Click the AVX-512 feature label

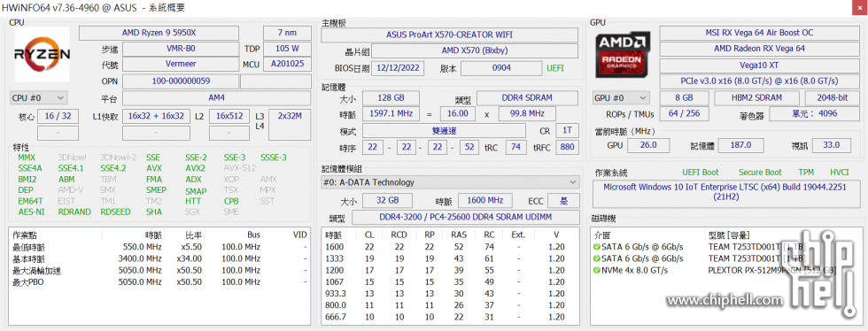[240, 168]
